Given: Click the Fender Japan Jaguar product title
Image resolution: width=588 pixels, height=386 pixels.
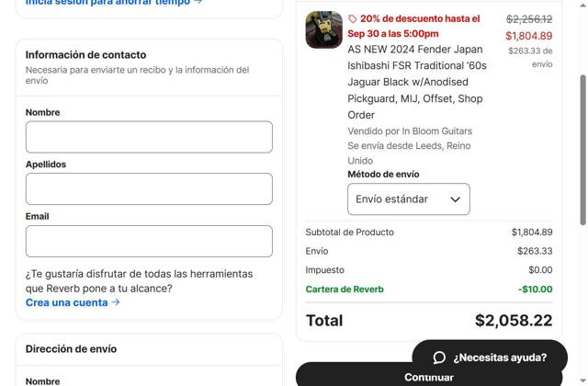Looking at the screenshot, I should 417,82.
